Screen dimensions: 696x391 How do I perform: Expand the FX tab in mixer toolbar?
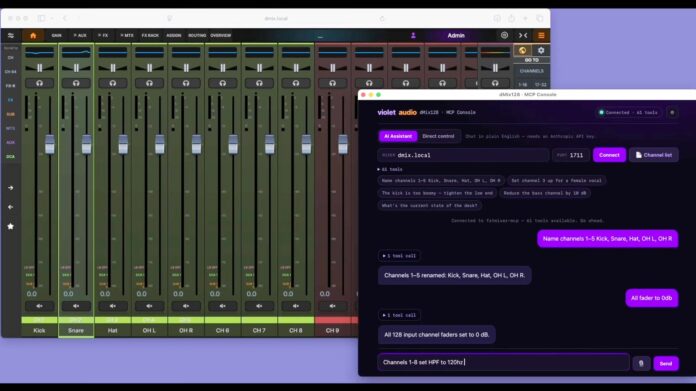(x=103, y=36)
